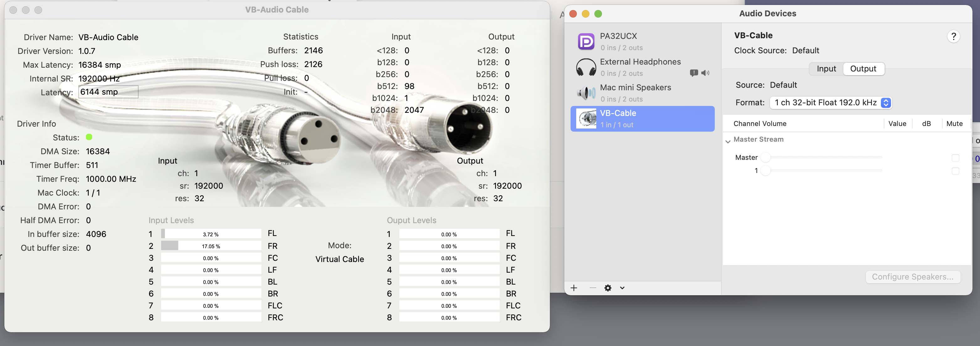
Task: Switch to the Input tab
Action: (826, 69)
